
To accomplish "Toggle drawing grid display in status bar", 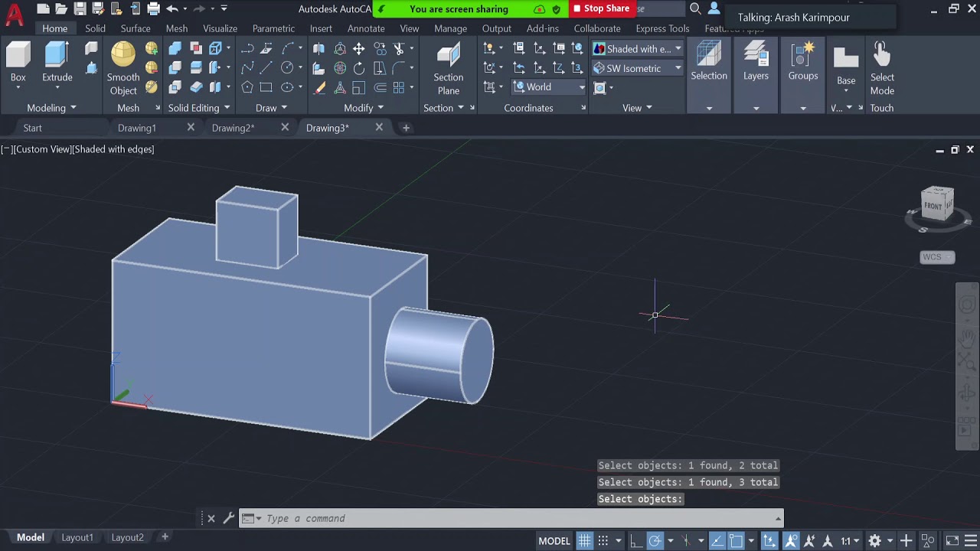I will [584, 541].
